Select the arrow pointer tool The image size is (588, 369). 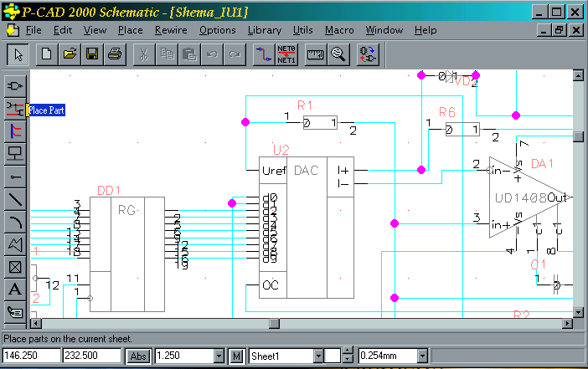click(x=18, y=54)
